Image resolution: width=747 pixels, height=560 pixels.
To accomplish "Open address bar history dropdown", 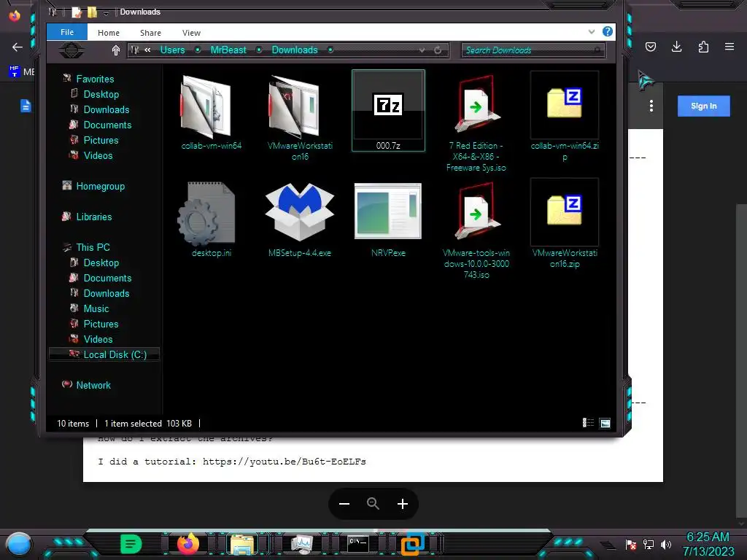I will [422, 50].
